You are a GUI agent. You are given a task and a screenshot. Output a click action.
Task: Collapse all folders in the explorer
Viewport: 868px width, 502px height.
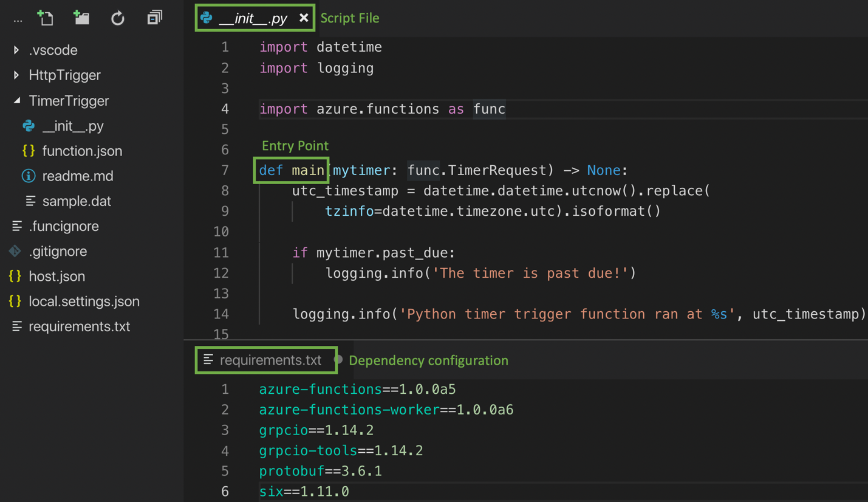[154, 18]
